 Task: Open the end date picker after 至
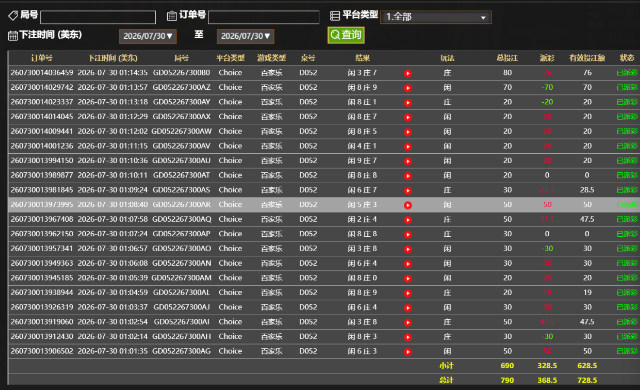tap(245, 36)
